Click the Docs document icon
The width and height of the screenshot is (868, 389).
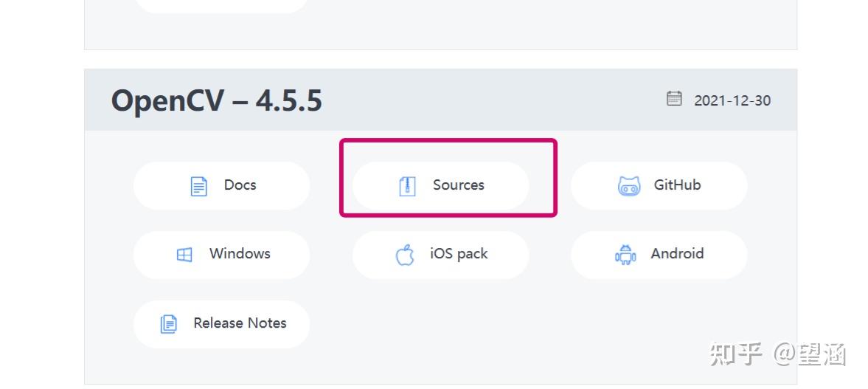(198, 185)
